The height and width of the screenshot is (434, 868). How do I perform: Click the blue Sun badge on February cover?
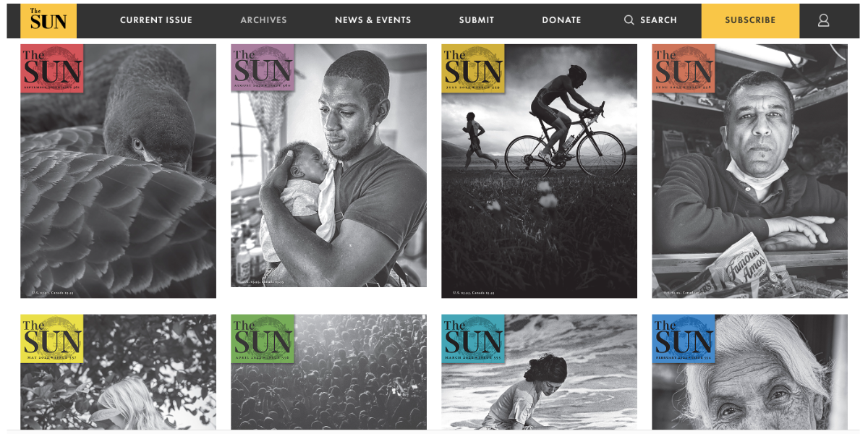[684, 339]
